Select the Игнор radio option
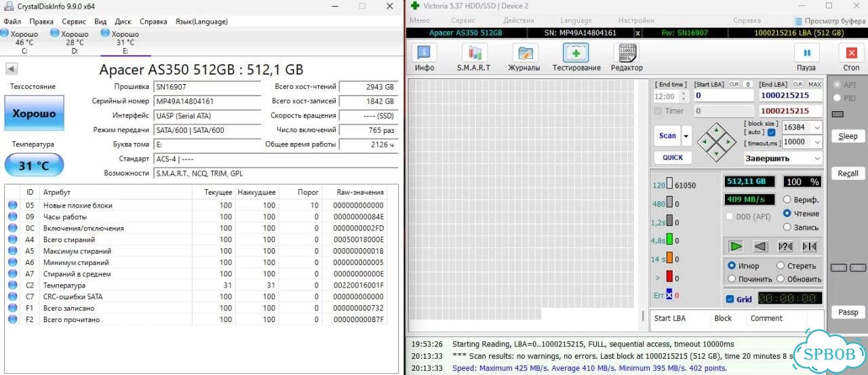The image size is (868, 375). pos(732,266)
